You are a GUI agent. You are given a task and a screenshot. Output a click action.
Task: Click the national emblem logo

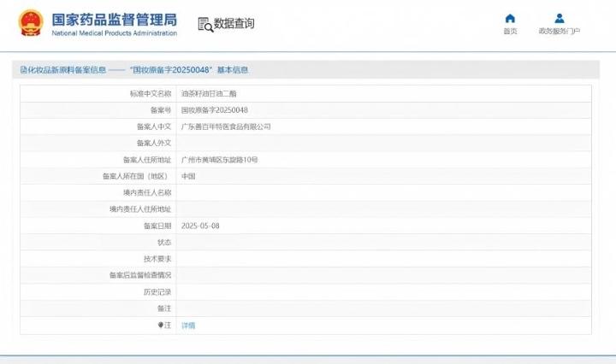(30, 23)
